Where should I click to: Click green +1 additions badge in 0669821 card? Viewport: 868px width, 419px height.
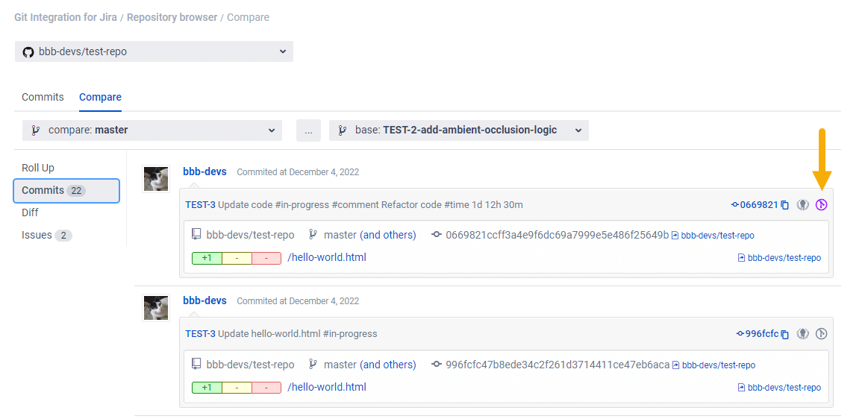207,258
